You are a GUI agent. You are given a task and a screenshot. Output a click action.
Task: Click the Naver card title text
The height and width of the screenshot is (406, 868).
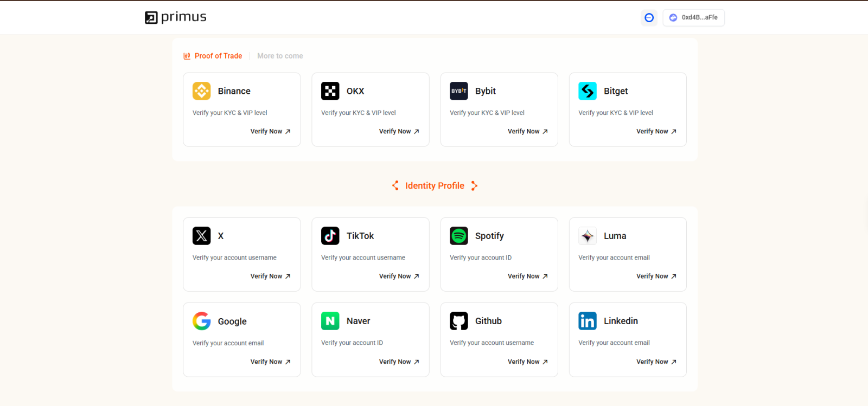(358, 321)
